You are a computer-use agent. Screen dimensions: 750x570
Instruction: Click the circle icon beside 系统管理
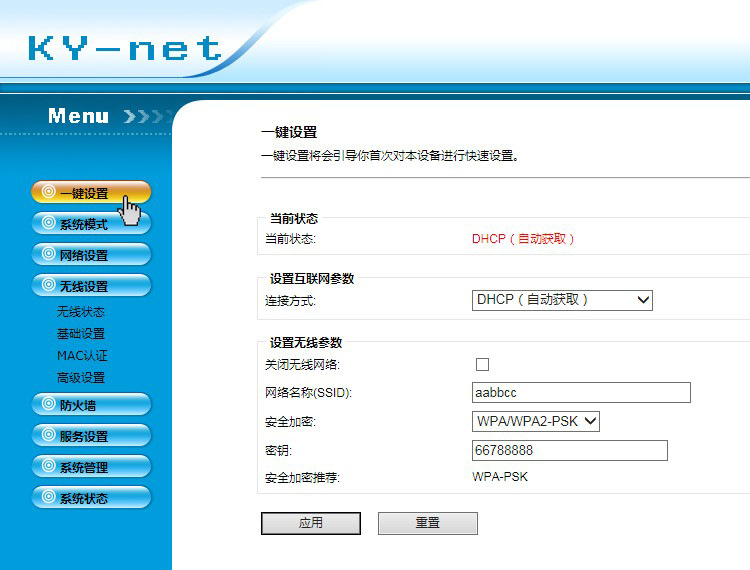coord(48,466)
